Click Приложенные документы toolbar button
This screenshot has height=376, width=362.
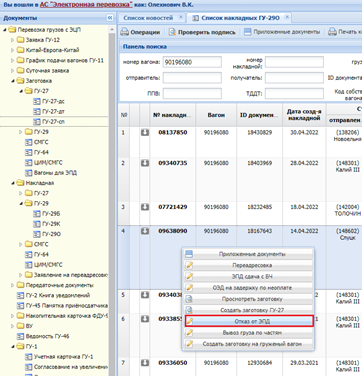(x=282, y=32)
